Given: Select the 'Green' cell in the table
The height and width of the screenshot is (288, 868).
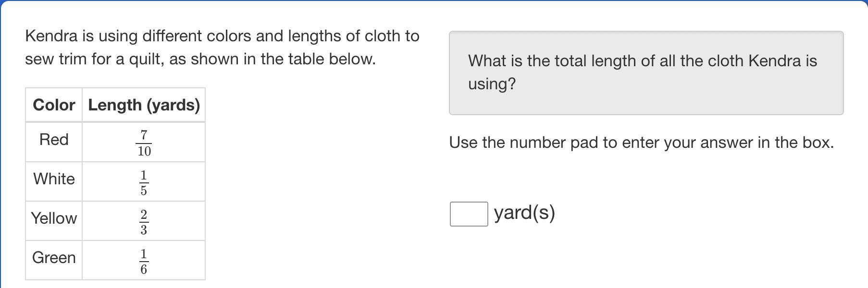Looking at the screenshot, I should (x=54, y=258).
